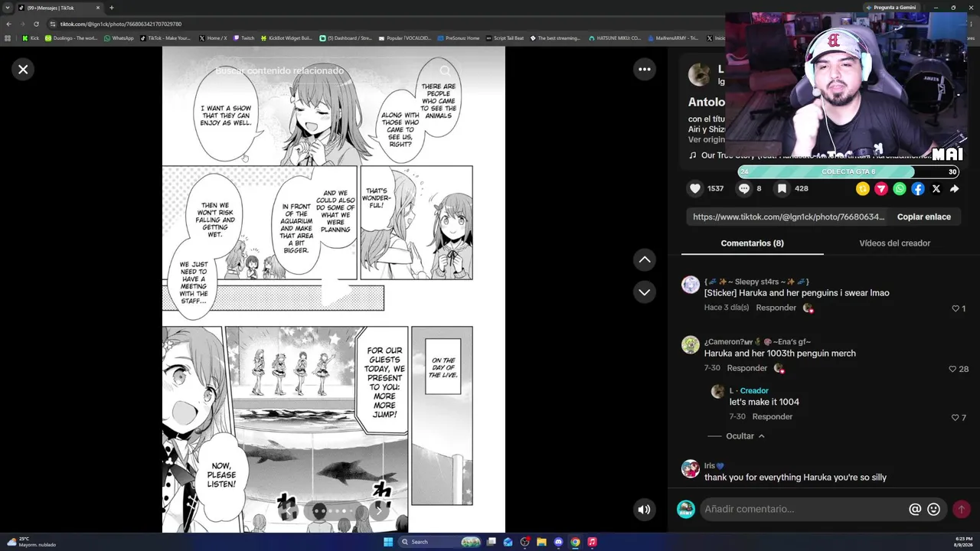Open the Iris commenter's avatar
This screenshot has height=551, width=980.
click(x=691, y=468)
